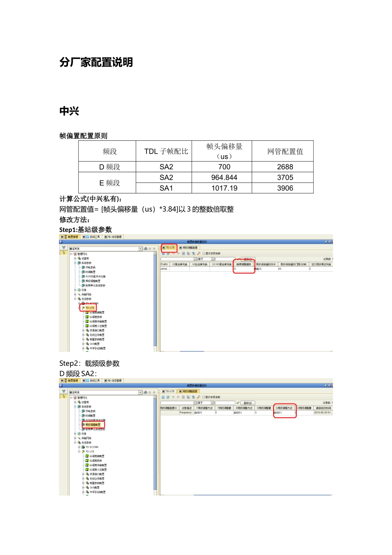Click 高级 button in Step2 filter bar
This screenshot has width=392, height=555.
[248, 403]
